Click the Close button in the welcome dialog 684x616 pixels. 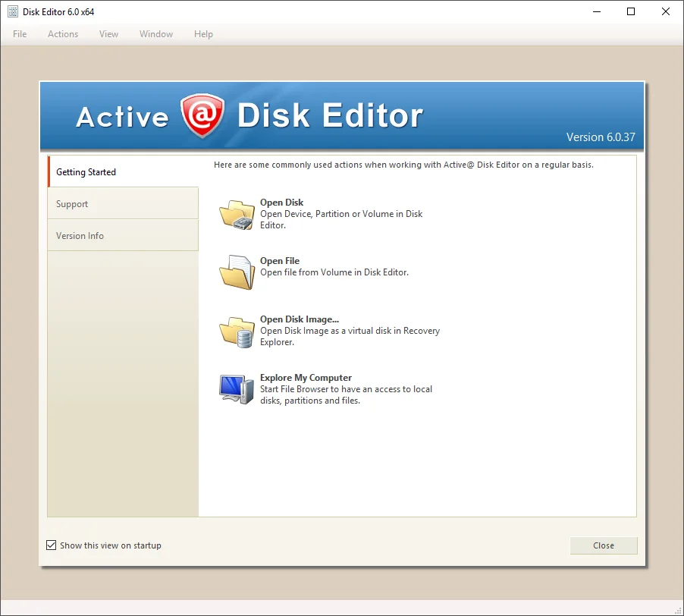pos(604,545)
